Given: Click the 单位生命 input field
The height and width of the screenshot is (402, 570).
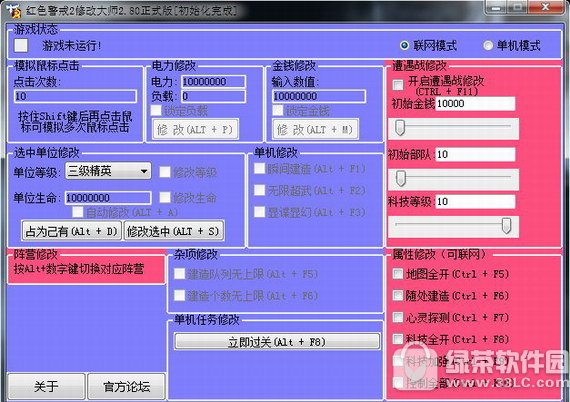Looking at the screenshot, I should (108, 198).
